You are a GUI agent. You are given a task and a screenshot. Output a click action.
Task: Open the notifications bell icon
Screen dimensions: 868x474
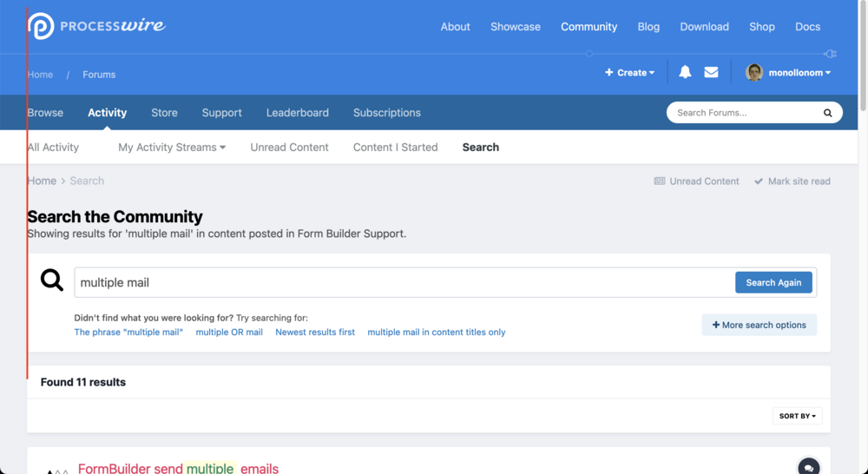(x=685, y=73)
